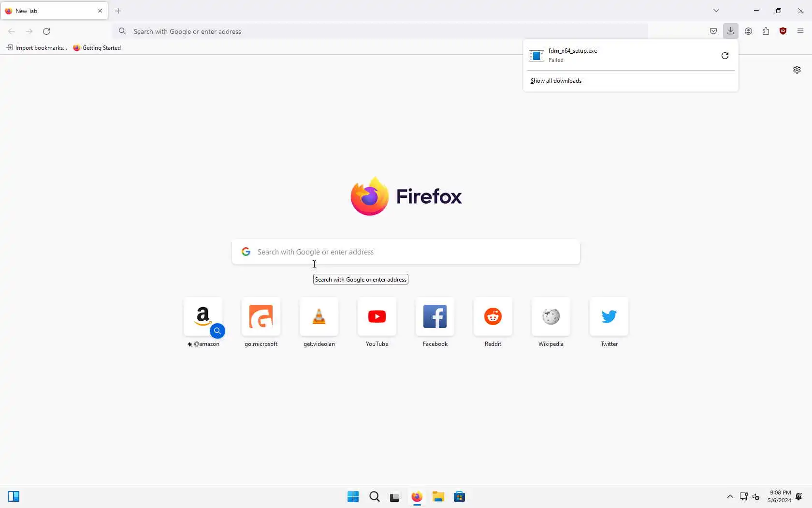Open Getting Started bookmark
The image size is (812, 508).
pyautogui.click(x=97, y=48)
